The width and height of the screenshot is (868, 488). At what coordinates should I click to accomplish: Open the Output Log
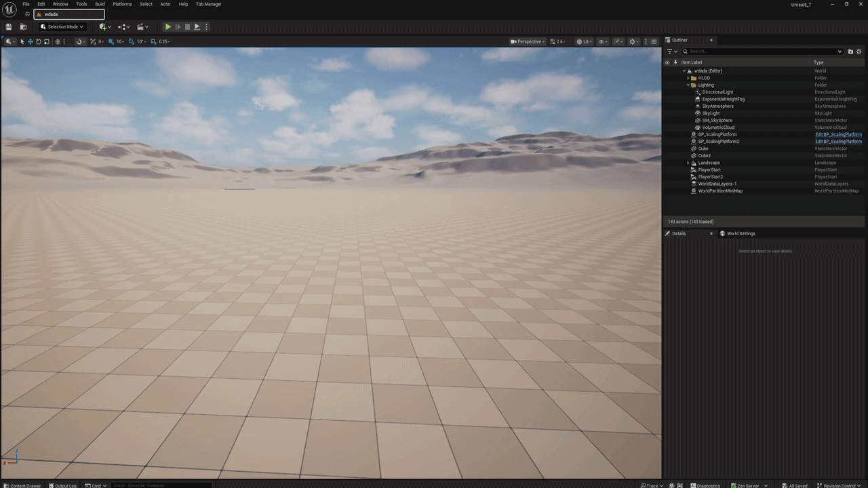coord(62,485)
